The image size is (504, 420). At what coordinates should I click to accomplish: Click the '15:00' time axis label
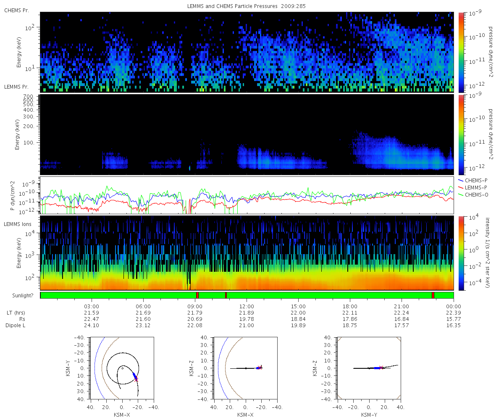point(298,307)
